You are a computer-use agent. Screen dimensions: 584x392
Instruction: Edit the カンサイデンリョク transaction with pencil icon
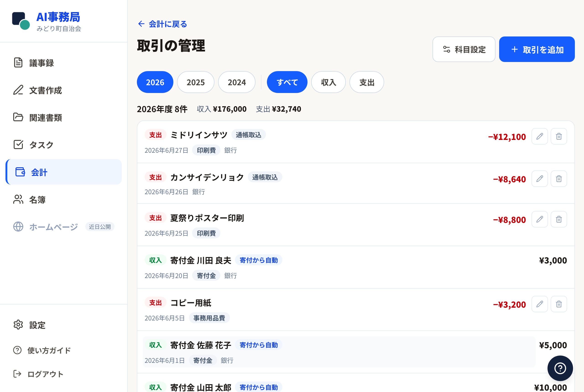point(540,179)
